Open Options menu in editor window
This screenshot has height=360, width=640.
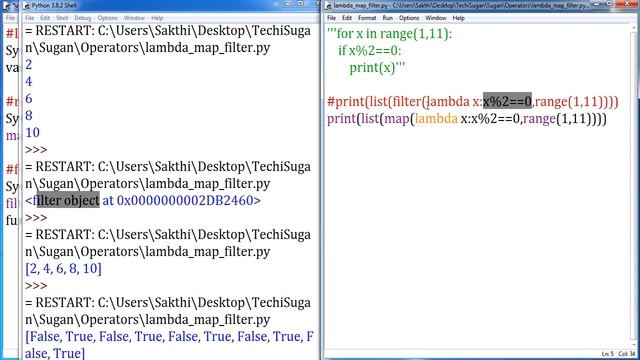coord(409,18)
